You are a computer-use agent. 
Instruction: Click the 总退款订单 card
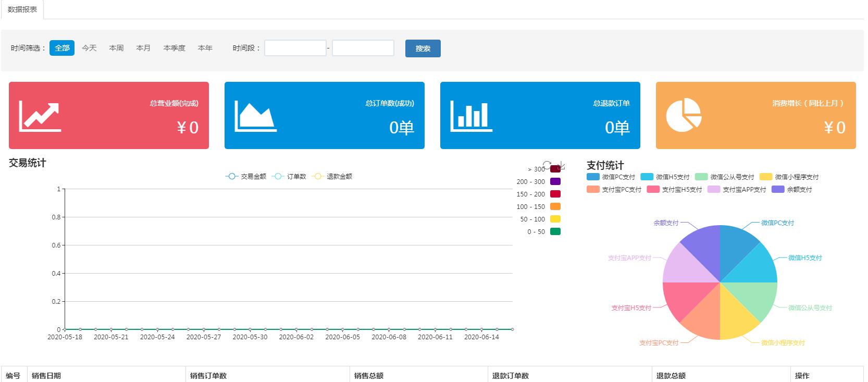[x=540, y=115]
